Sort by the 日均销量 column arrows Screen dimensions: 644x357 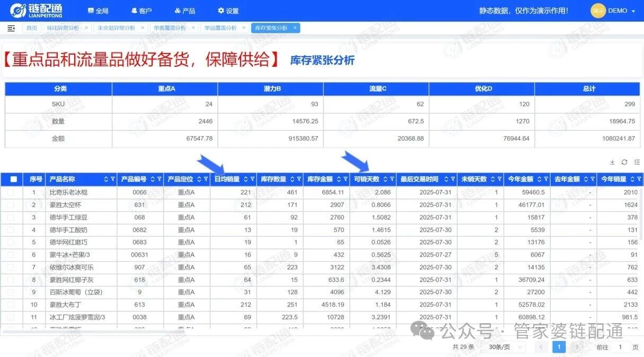[x=246, y=179]
